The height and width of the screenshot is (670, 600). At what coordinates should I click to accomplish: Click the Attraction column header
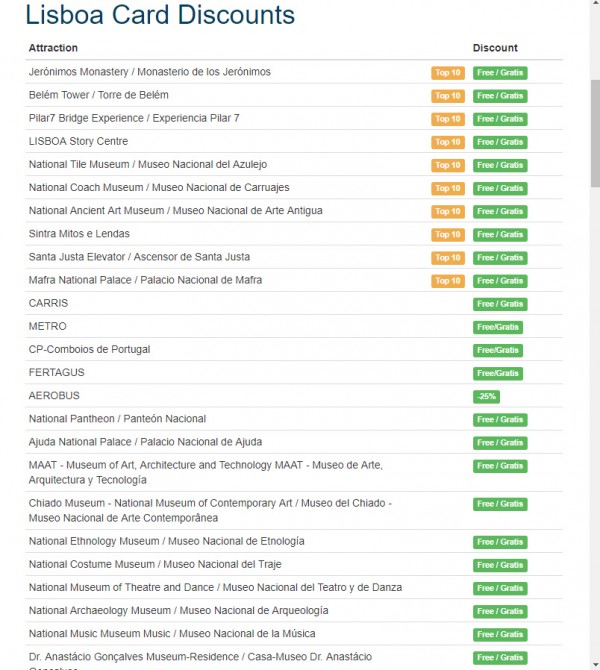click(53, 48)
